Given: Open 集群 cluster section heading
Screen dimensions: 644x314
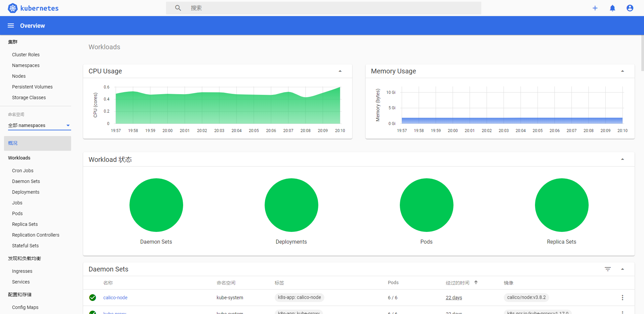Looking at the screenshot, I should click(x=13, y=42).
